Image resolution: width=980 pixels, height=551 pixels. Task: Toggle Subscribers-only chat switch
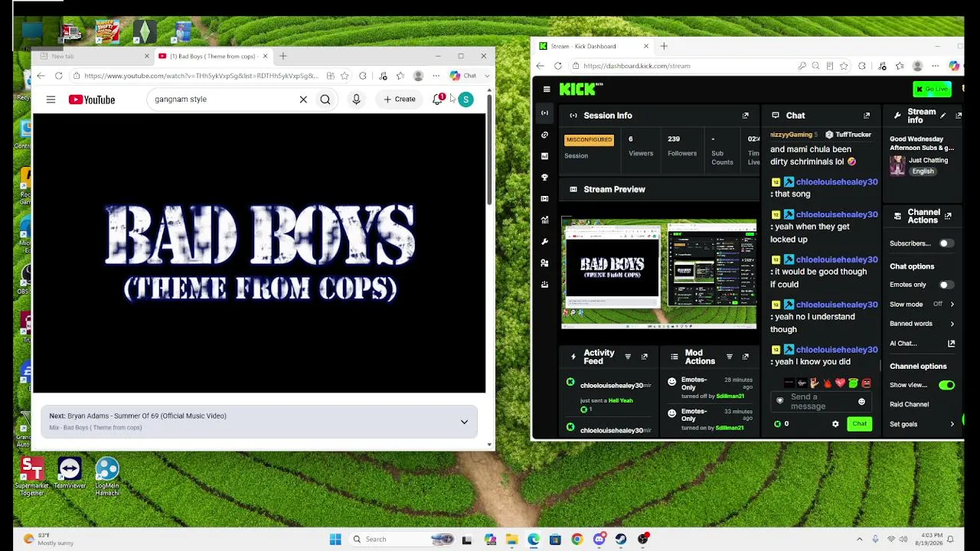(x=946, y=243)
